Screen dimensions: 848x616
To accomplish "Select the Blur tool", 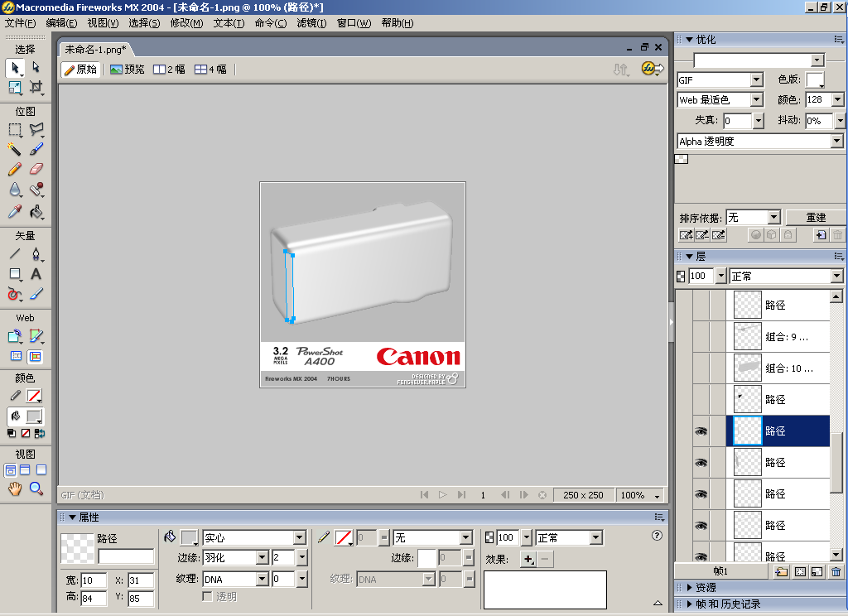I will [x=15, y=190].
